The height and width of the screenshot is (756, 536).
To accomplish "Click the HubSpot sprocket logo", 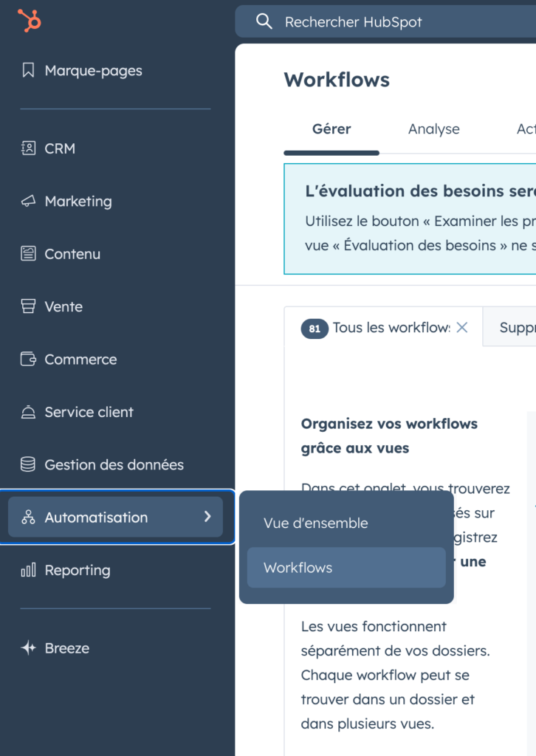I will pyautogui.click(x=30, y=21).
